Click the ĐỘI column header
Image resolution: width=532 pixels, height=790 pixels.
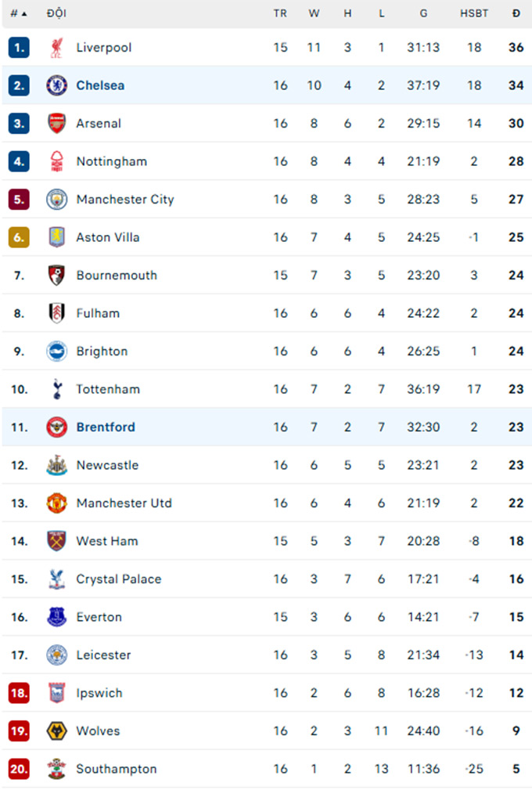coord(56,13)
